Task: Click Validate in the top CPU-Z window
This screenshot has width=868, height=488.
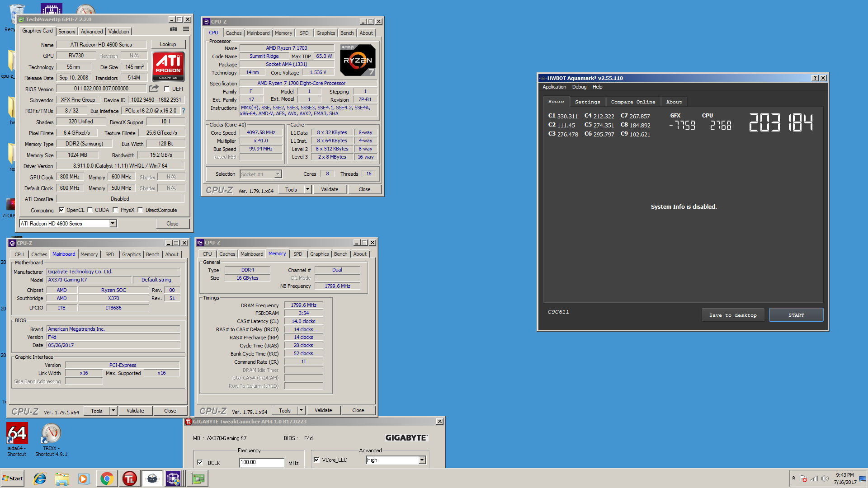Action: (330, 190)
